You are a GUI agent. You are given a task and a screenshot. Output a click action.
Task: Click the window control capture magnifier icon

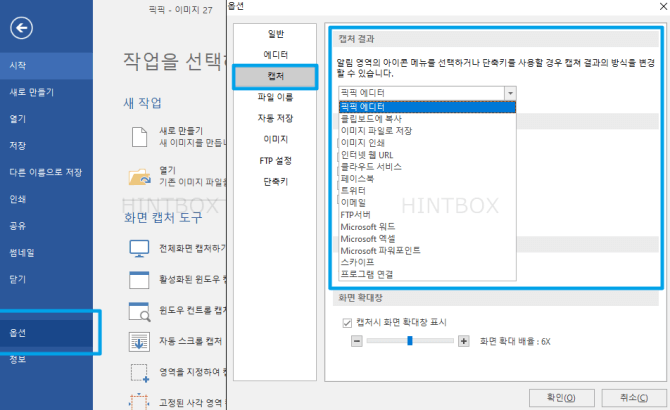point(139,311)
